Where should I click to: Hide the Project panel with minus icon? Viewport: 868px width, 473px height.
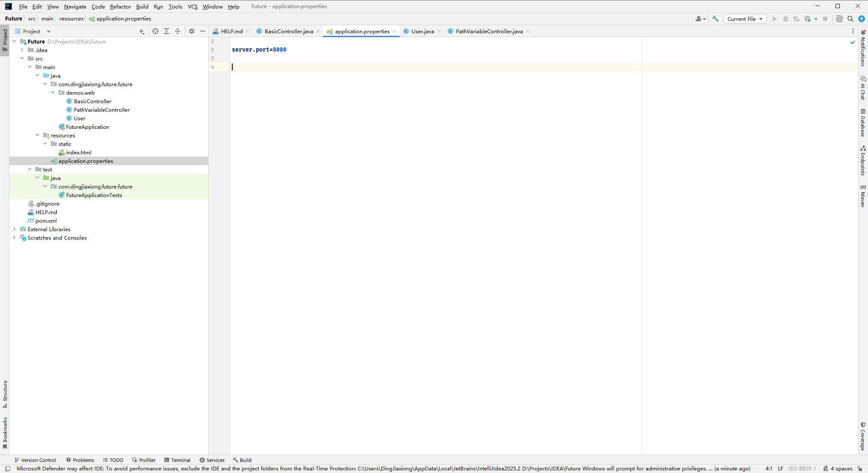(x=203, y=31)
